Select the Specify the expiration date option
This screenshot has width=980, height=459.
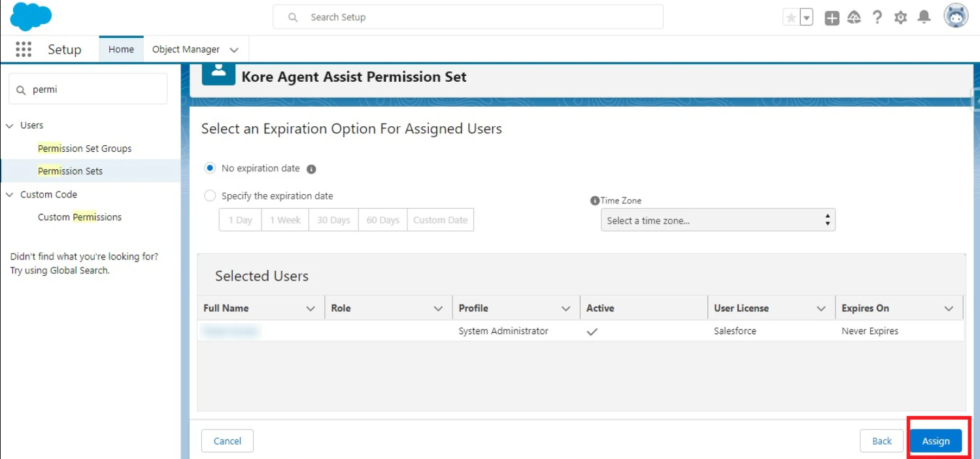point(209,195)
